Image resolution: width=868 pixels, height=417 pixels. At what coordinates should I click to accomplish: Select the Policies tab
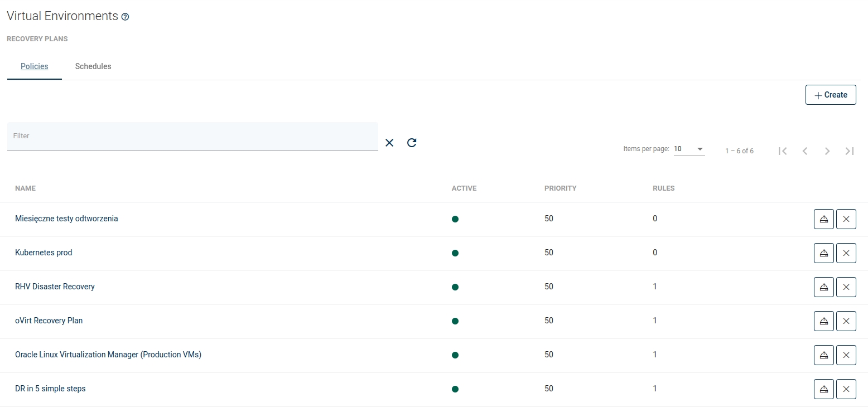pyautogui.click(x=35, y=66)
